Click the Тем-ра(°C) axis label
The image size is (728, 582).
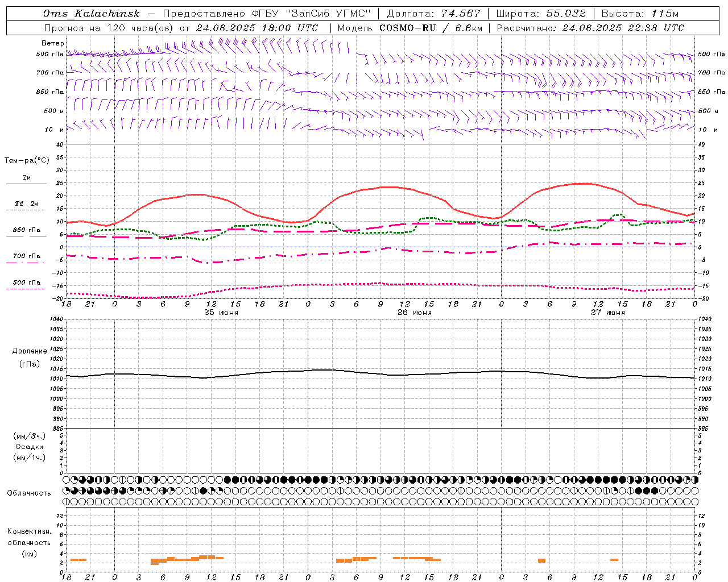(x=27, y=161)
